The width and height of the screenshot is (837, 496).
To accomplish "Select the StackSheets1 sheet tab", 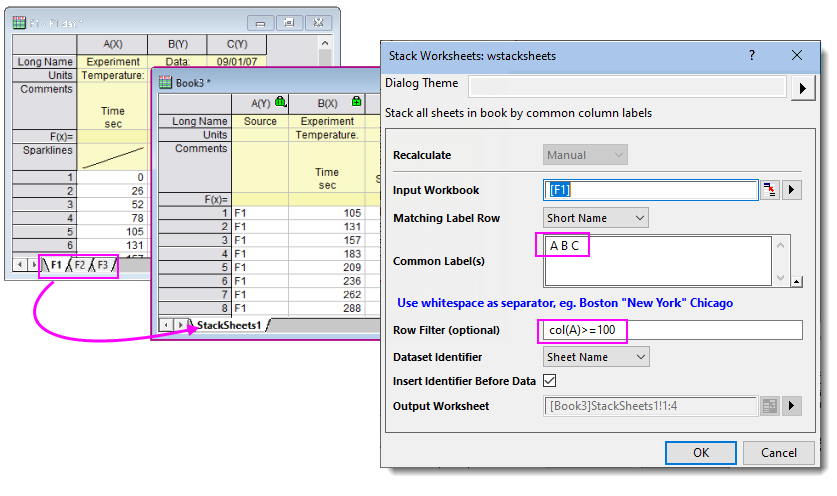I will [229, 325].
